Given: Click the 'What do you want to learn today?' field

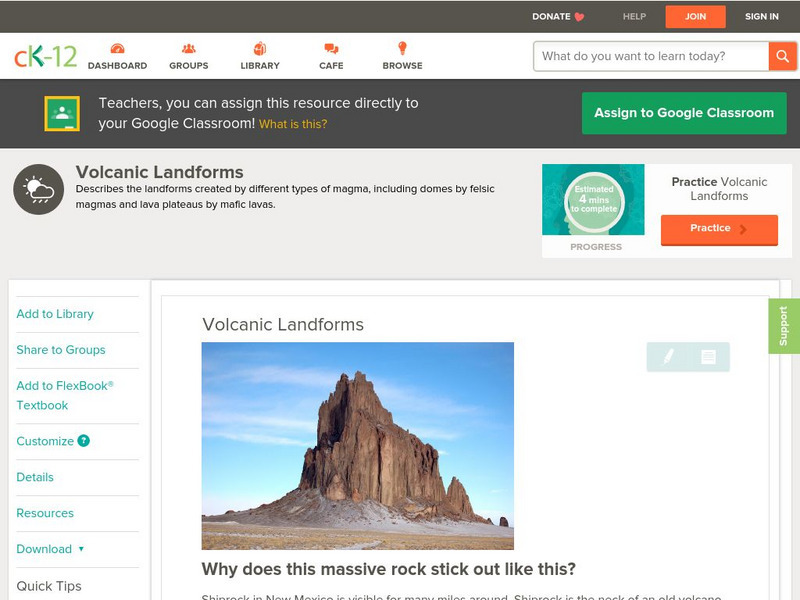Looking at the screenshot, I should [x=651, y=56].
